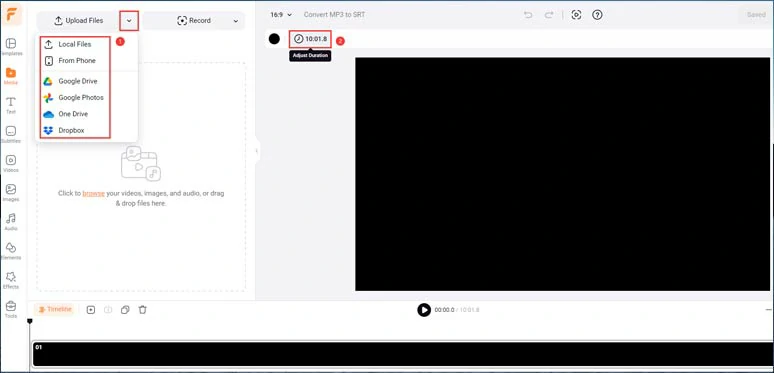Open the Elements sidebar panel
The image size is (774, 373).
[x=11, y=251]
